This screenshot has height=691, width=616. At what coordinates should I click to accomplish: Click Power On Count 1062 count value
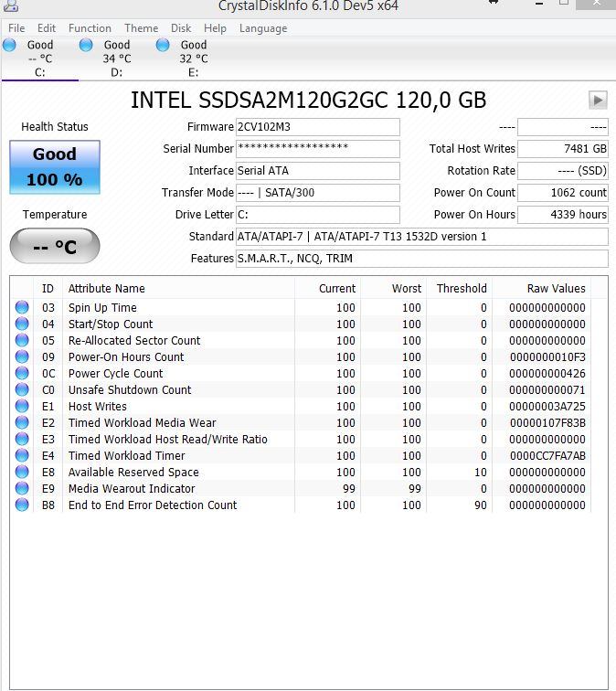(563, 193)
